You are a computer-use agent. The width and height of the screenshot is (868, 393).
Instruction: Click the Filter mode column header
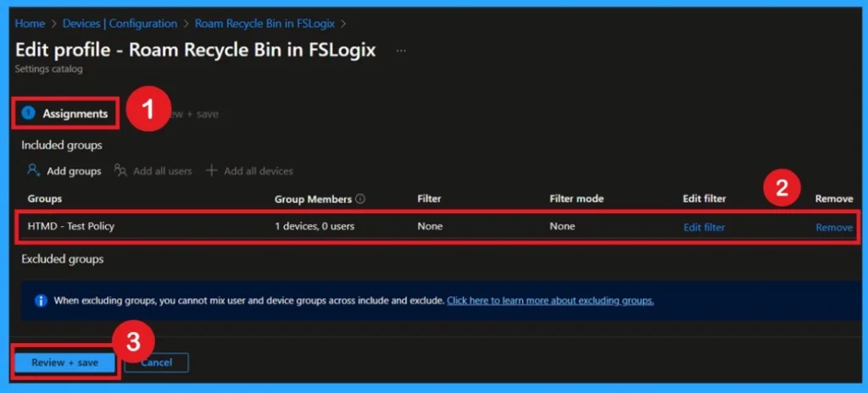tap(576, 199)
